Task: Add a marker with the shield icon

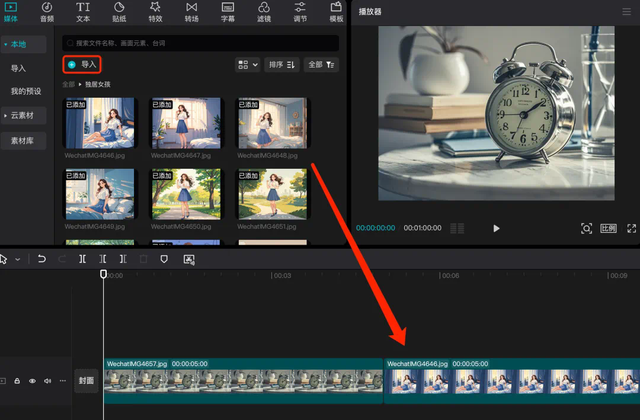Action: coord(164,259)
